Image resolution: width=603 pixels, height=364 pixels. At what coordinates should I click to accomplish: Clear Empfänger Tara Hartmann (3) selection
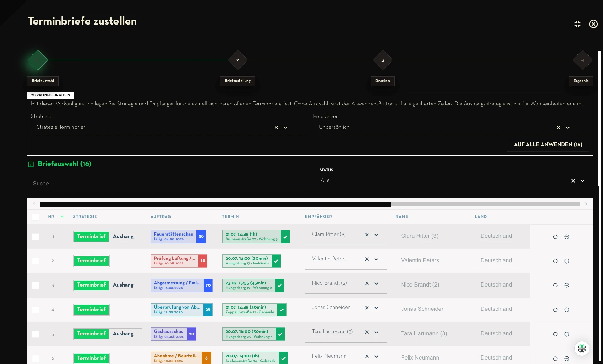(367, 332)
